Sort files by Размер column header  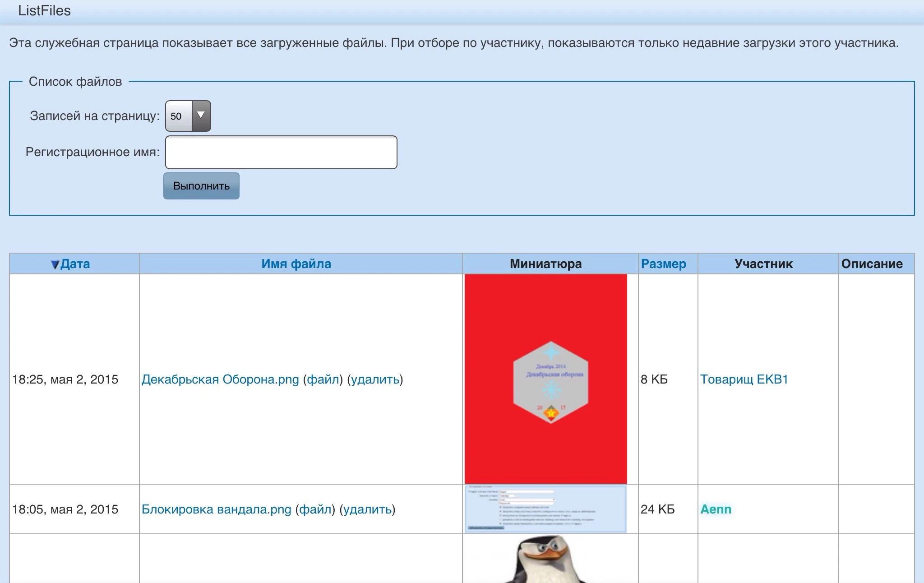[x=663, y=264]
